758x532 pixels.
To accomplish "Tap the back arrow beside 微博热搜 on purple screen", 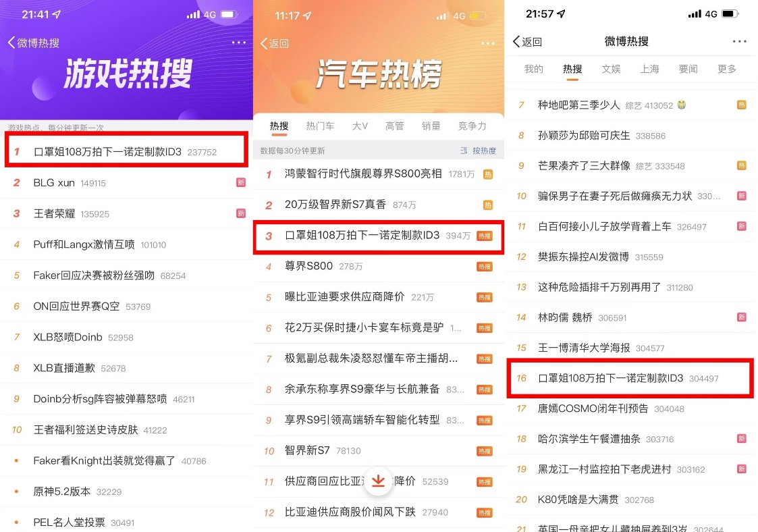I will click(11, 43).
